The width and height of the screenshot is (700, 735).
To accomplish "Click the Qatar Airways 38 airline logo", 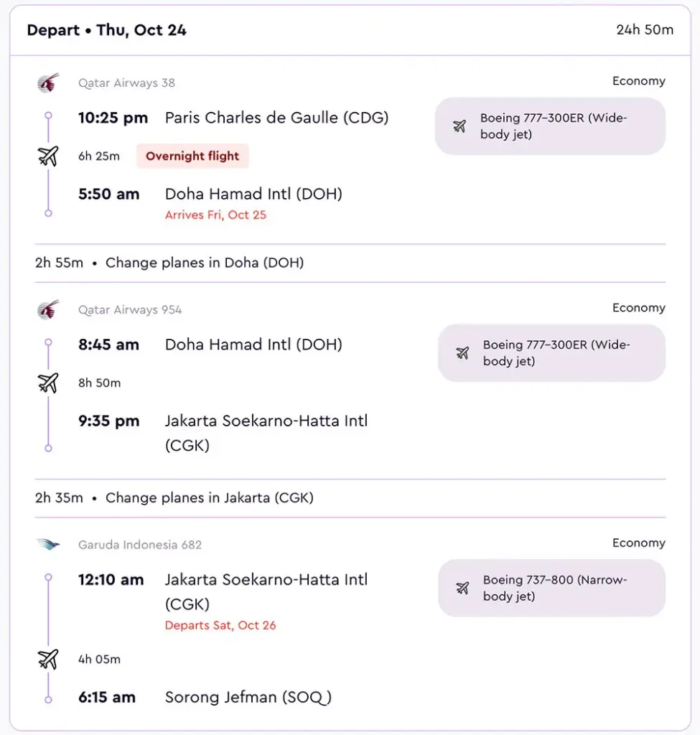I will (48, 83).
